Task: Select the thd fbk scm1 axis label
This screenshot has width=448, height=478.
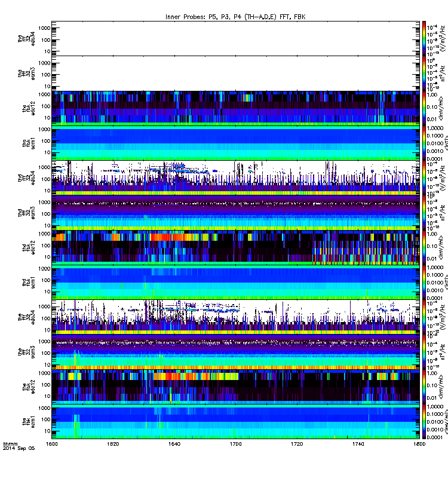Action: click(x=29, y=283)
